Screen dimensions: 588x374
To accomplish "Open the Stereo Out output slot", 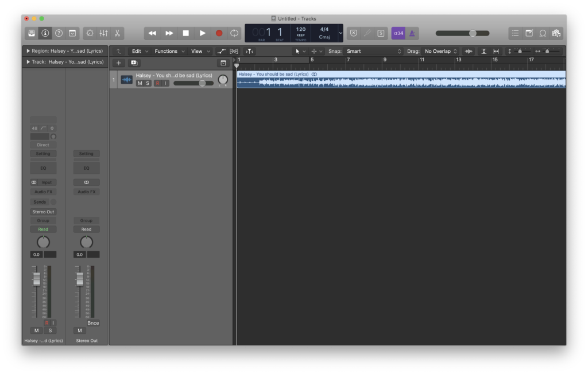I will [x=43, y=212].
